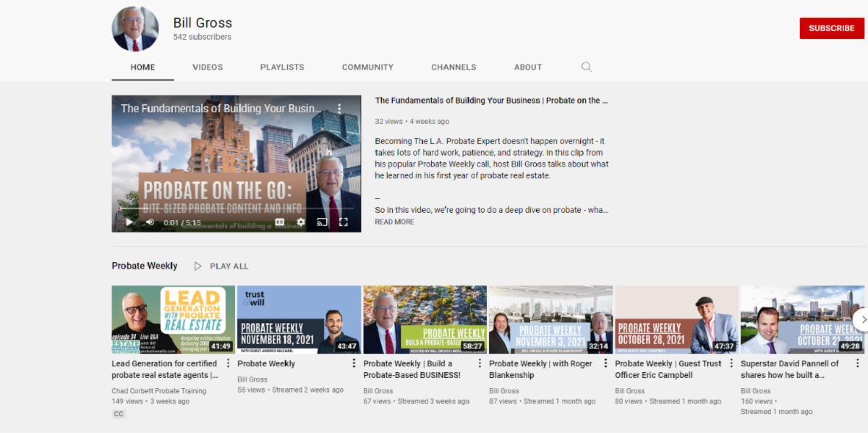This screenshot has width=868, height=433.
Task: Click title Probate Weekly | with Roger Blankenship
Action: click(541, 369)
